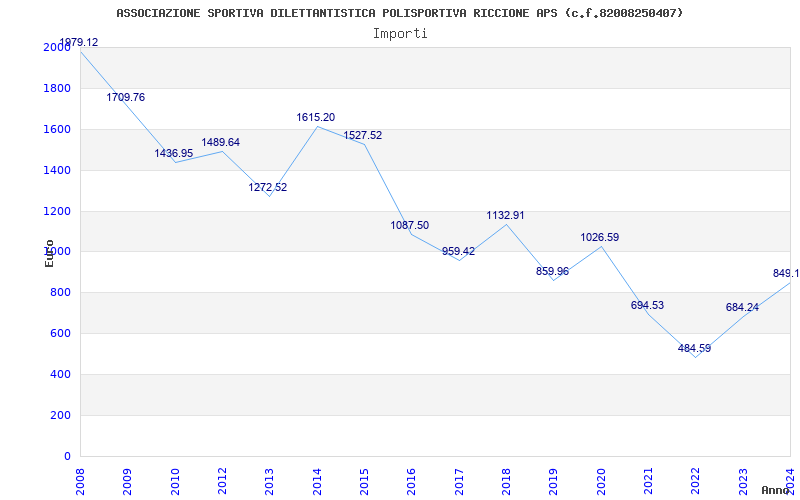Select year 2014 on the x-axis

point(317,481)
